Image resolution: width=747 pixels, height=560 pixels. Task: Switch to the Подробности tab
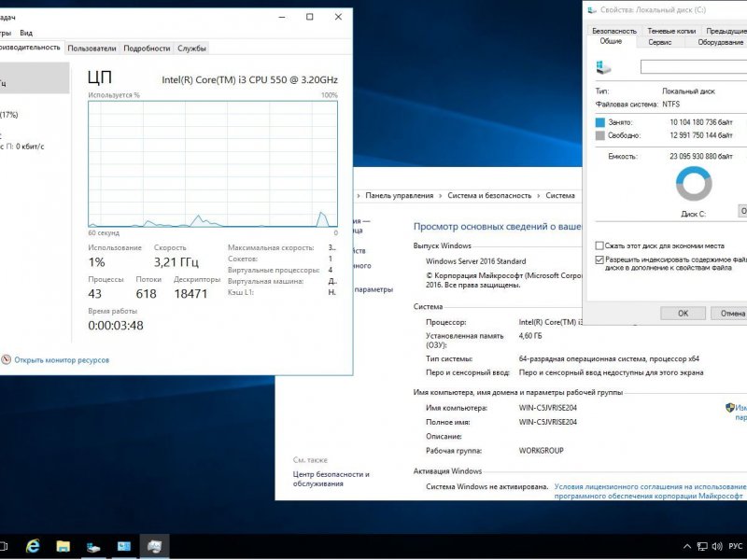(x=147, y=49)
